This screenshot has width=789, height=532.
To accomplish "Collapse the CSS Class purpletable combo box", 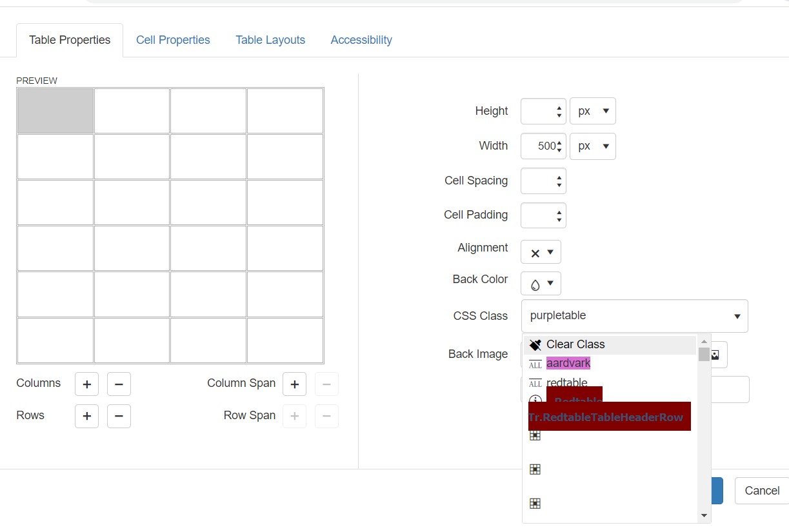I will (737, 316).
